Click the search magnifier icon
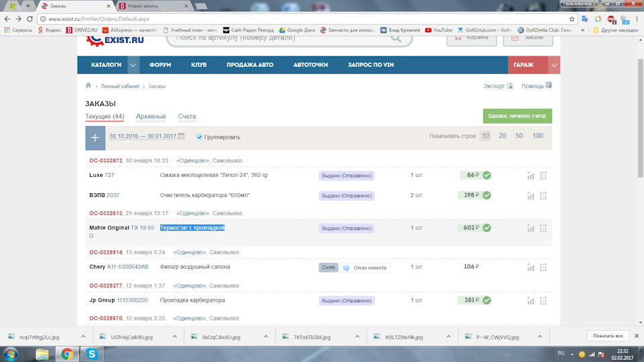Viewport: 644px width, 362px height. point(396,38)
